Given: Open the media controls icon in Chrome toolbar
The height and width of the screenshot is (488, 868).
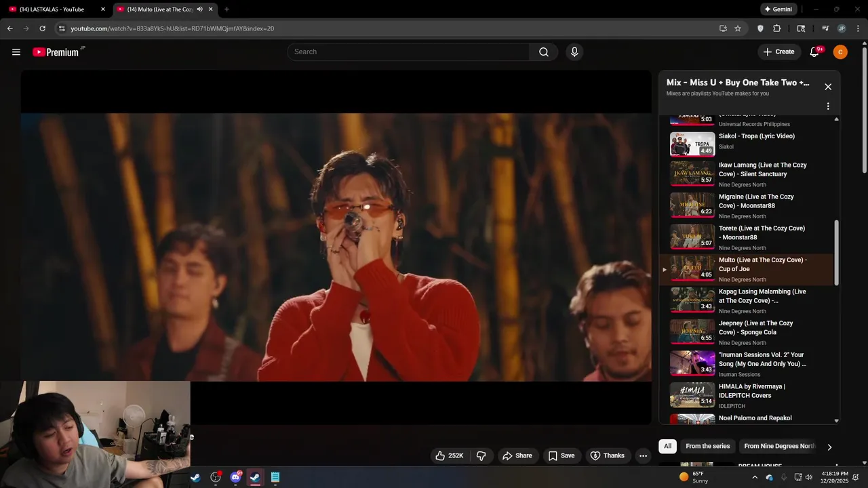Looking at the screenshot, I should tap(825, 28).
